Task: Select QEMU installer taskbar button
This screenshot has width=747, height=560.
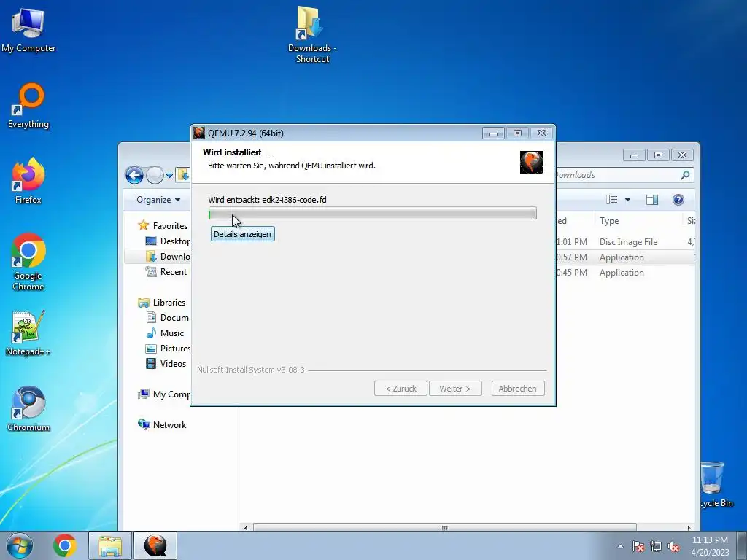Action: 155,545
